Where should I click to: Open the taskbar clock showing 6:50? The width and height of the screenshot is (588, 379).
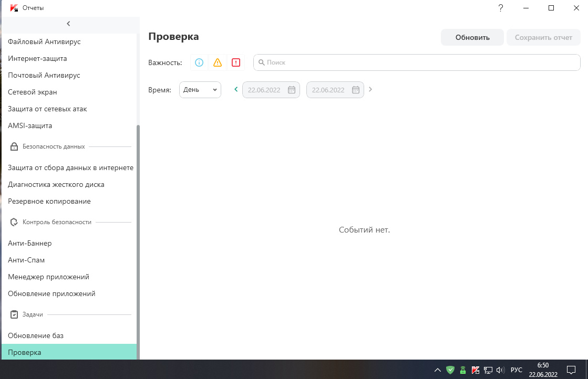[x=543, y=370]
